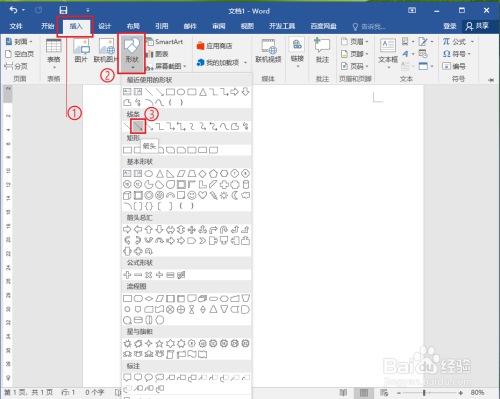500x399 pixels.
Task: Expand the Equation (公式) dropdown arrow
Action: pyautogui.click(x=472, y=42)
